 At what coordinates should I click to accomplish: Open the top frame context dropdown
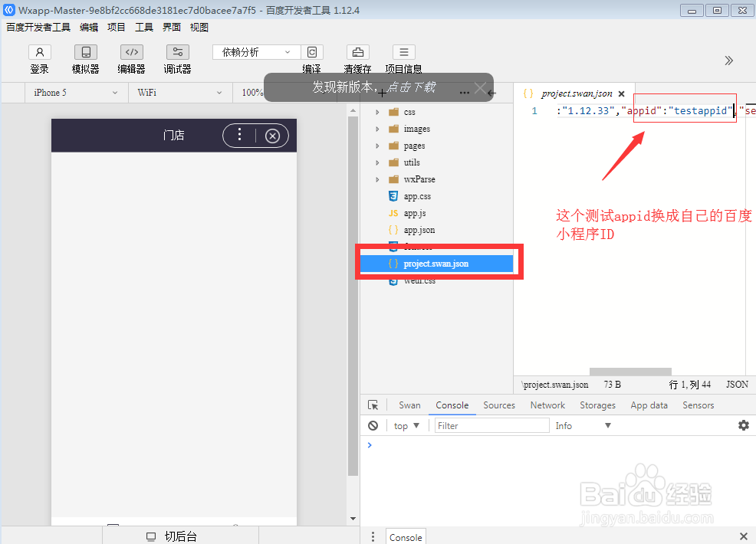tap(406, 425)
